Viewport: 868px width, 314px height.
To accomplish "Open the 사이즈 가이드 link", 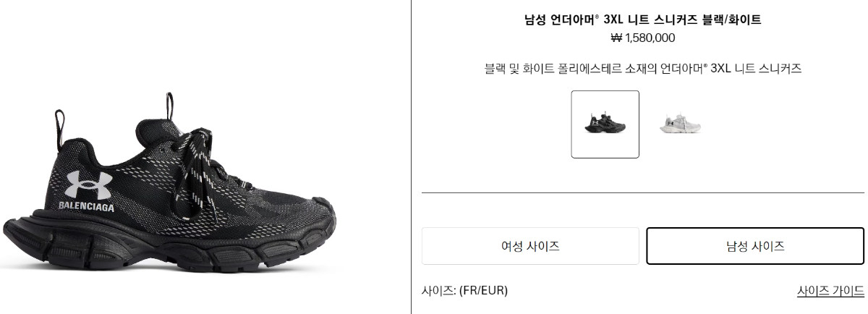I will click(x=830, y=291).
